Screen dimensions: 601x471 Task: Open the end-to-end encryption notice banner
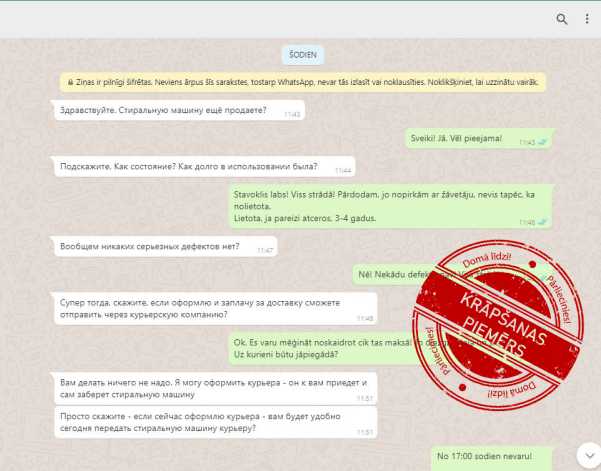301,83
